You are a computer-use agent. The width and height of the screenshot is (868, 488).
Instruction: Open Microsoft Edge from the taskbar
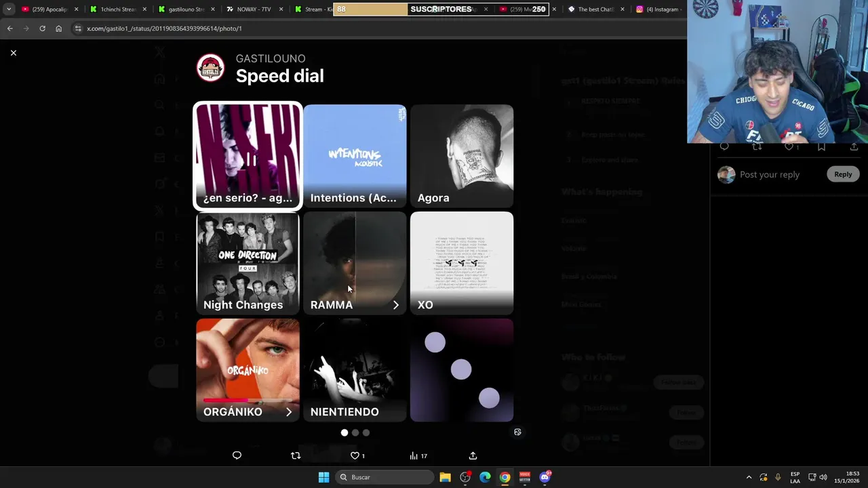(x=485, y=477)
